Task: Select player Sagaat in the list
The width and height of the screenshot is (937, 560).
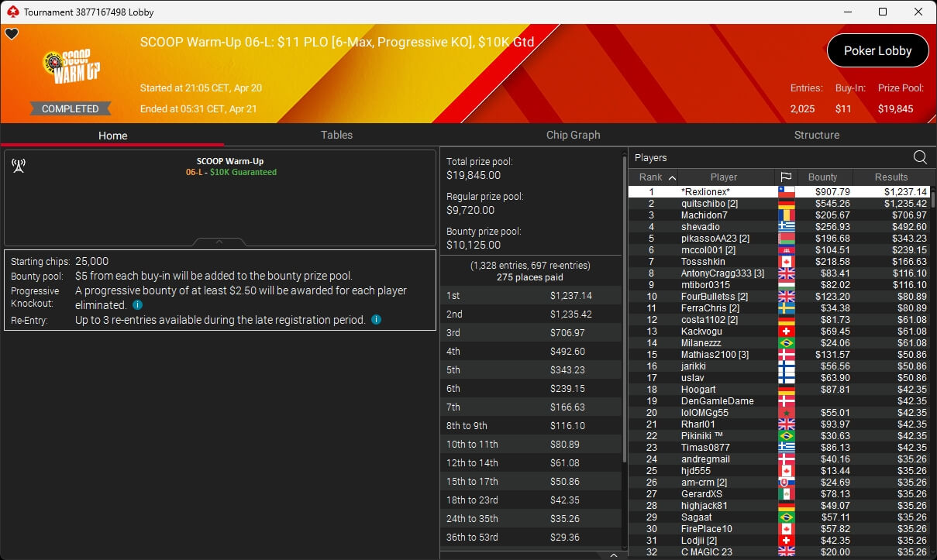Action: click(x=779, y=517)
